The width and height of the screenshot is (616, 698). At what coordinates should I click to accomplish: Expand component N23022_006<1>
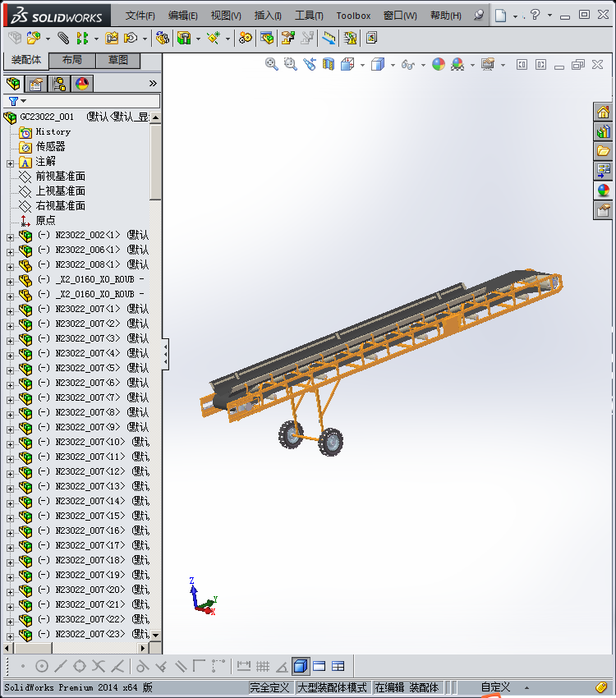[x=10, y=252]
